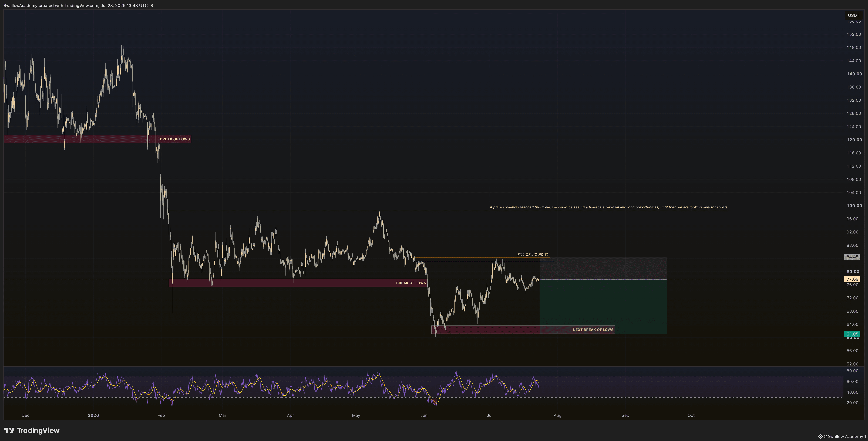Click the NEXT BREAK OF LOWS label
The height and width of the screenshot is (441, 868).
click(593, 330)
